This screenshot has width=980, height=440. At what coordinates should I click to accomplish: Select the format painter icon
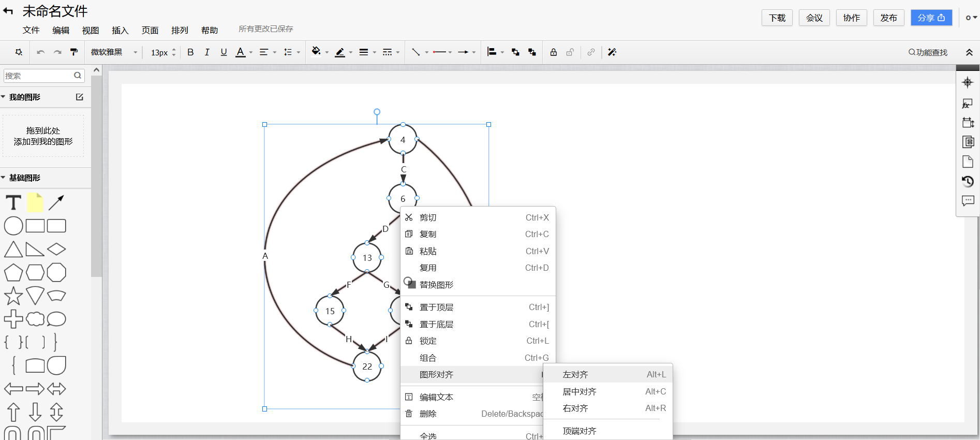click(74, 52)
